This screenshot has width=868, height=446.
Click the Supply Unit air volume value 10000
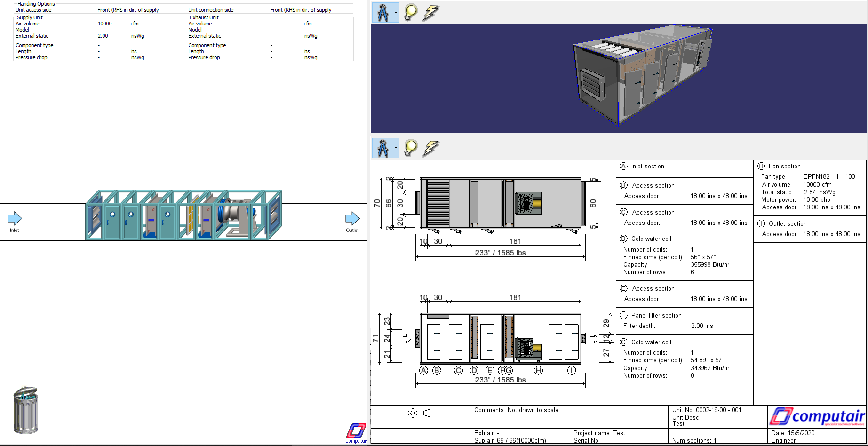pos(104,23)
